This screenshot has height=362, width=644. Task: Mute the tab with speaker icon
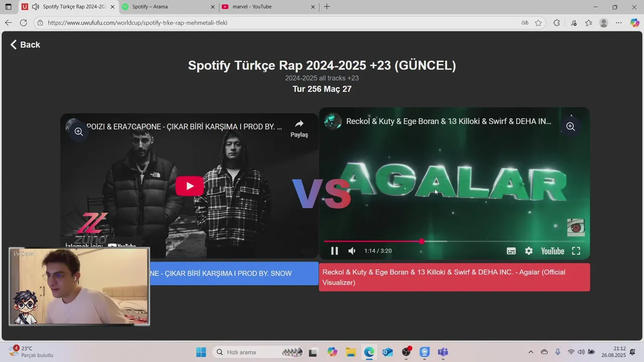tap(35, 7)
